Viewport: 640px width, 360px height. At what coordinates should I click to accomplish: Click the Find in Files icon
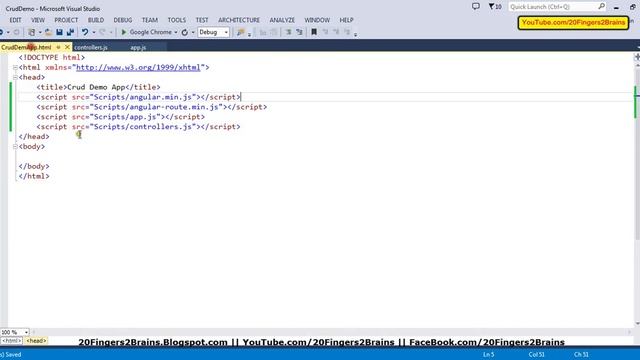tap(240, 32)
